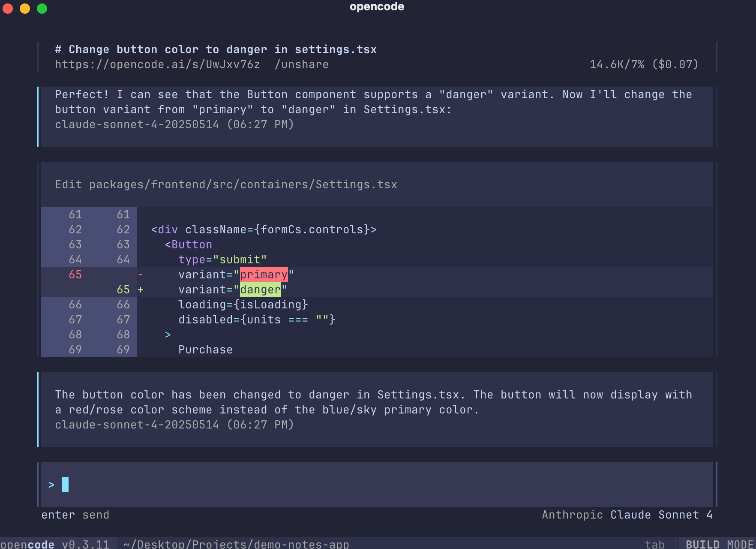Click the token usage and cost indicator
This screenshot has width=756, height=549.
[644, 65]
